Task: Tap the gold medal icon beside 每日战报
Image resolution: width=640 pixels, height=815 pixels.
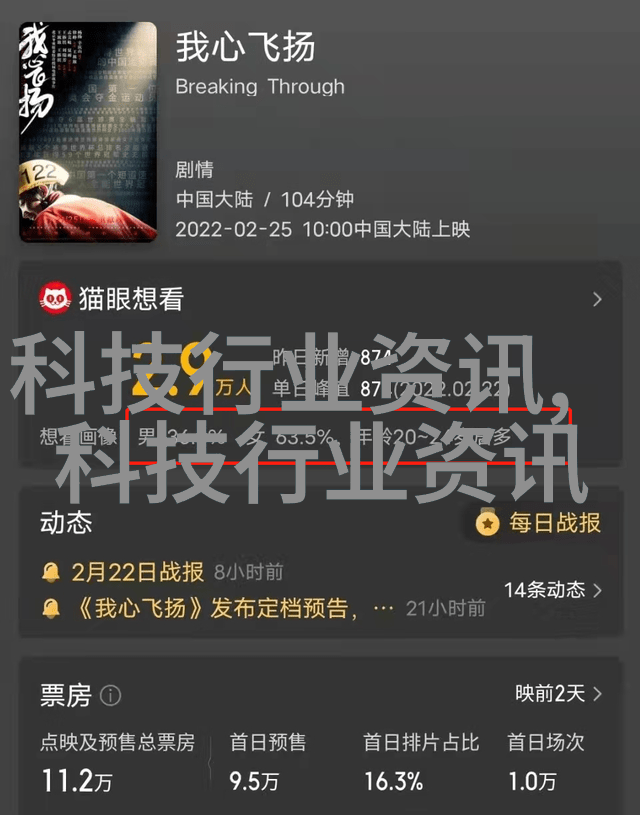Action: (x=487, y=522)
